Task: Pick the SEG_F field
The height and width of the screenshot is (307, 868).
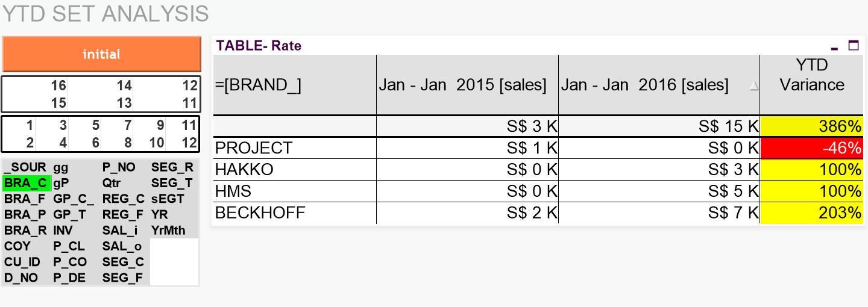Action: pyautogui.click(x=122, y=278)
